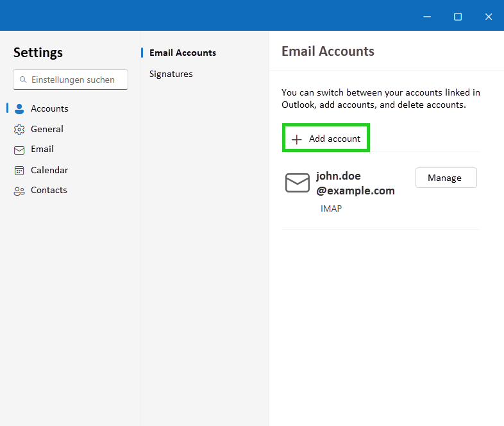The width and height of the screenshot is (504, 426).
Task: Click the Calendar icon in settings sidebar
Action: pos(19,171)
